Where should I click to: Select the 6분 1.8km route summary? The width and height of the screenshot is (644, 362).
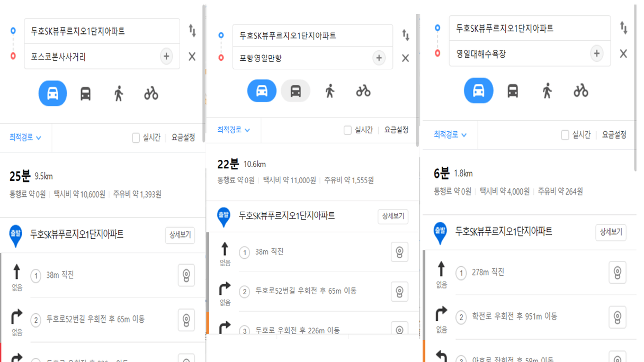pos(530,182)
